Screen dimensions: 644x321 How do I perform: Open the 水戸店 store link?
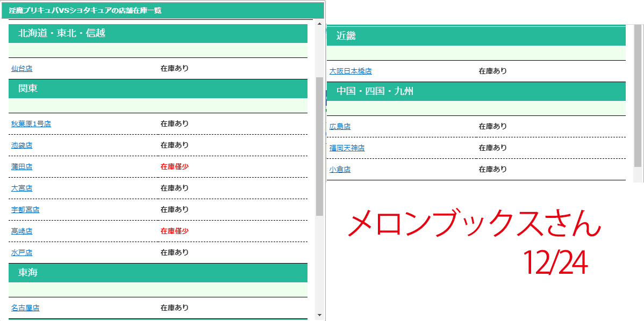22,252
